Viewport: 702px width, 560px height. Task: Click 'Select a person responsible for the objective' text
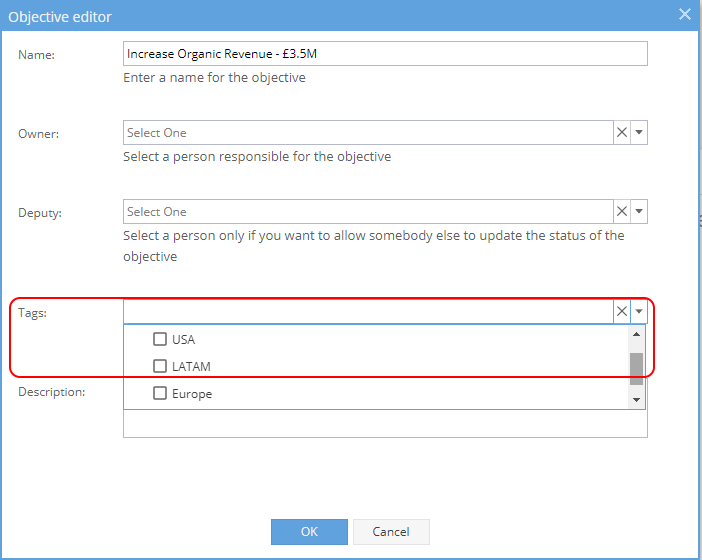pyautogui.click(x=257, y=157)
